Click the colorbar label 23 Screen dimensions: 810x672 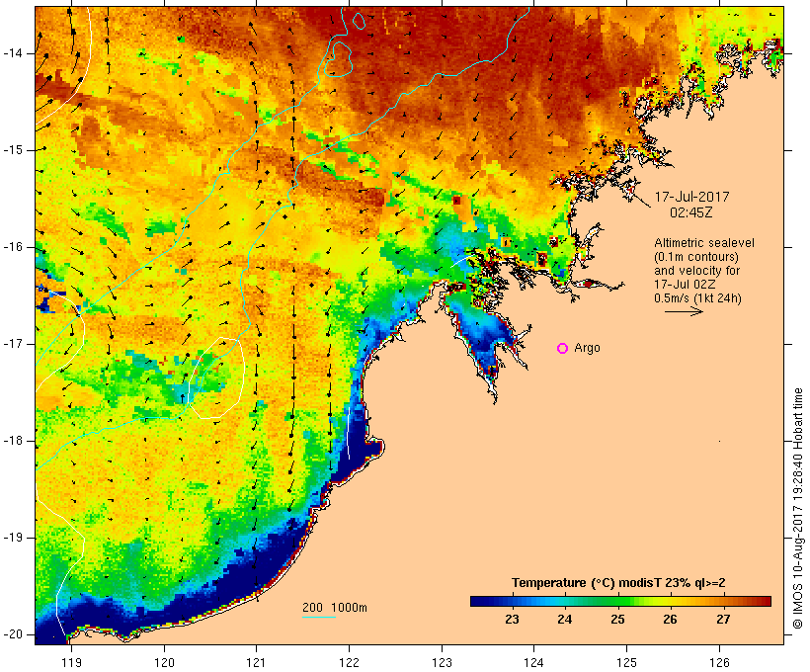(512, 620)
